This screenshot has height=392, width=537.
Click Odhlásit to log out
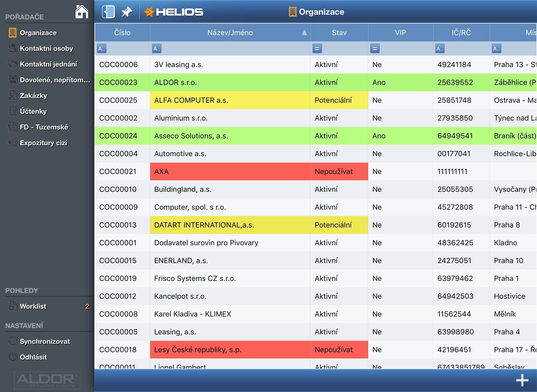tap(47, 357)
